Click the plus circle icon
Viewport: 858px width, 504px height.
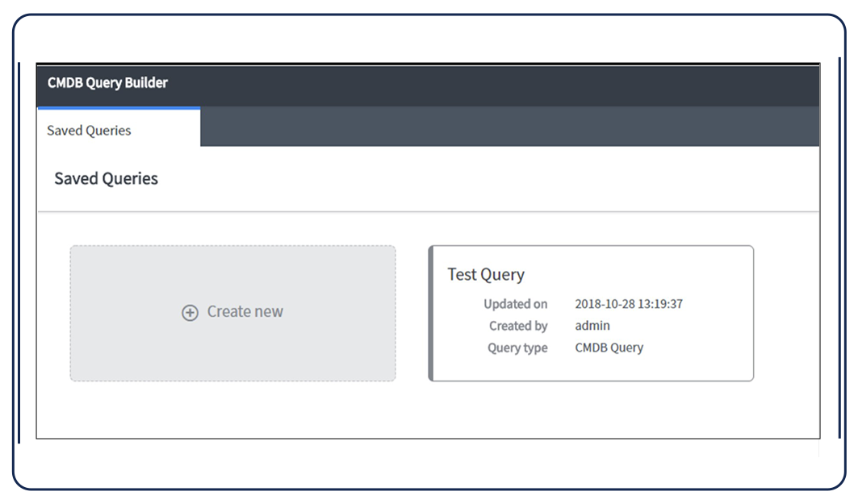click(190, 313)
